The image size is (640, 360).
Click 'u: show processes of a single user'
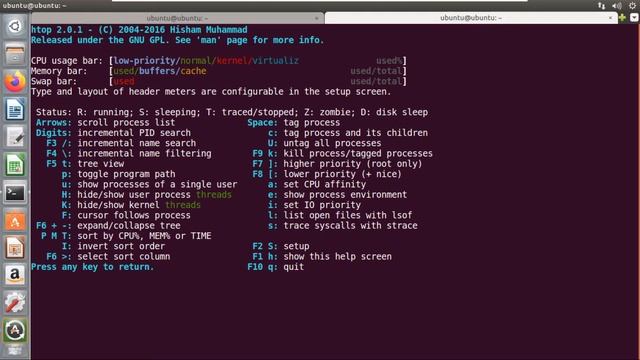[x=149, y=184]
